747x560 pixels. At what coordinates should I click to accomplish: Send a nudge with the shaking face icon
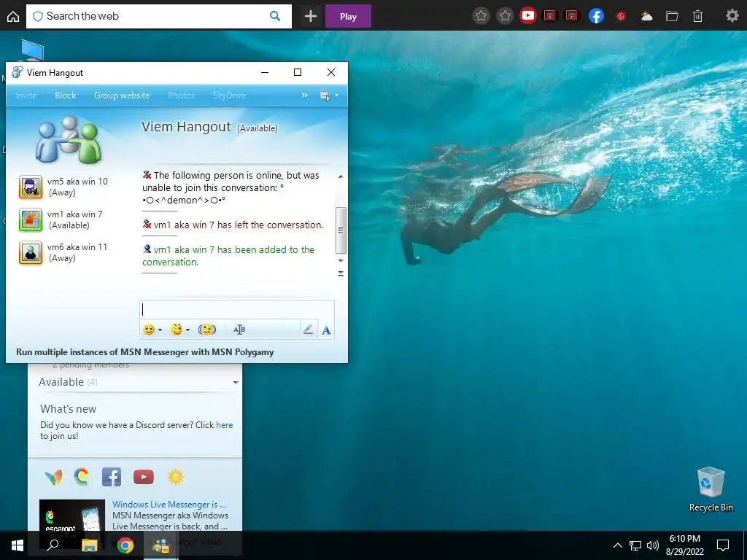[x=206, y=330]
